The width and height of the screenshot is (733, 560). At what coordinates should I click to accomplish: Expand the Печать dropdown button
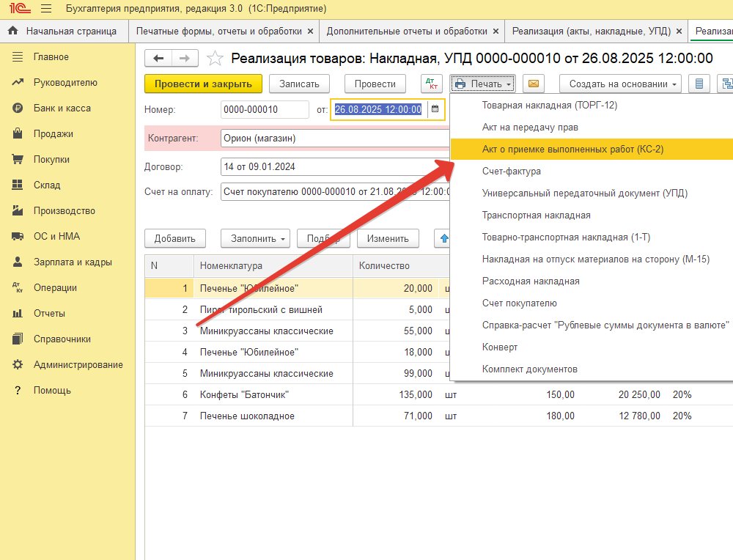[x=483, y=84]
